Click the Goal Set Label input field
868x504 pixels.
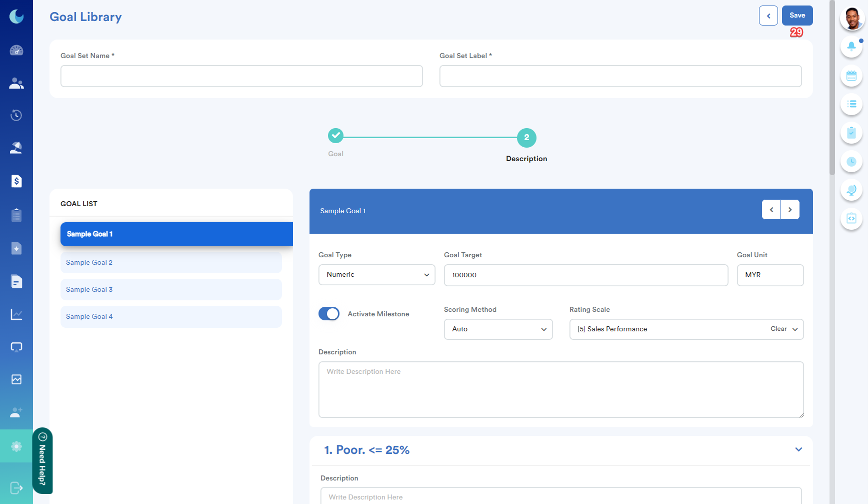pos(620,76)
